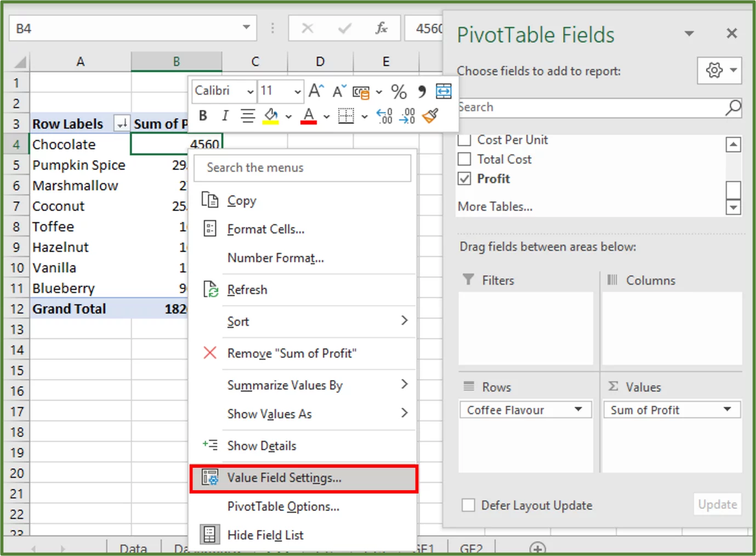Decrease decimal places shown
The width and height of the screenshot is (756, 556).
coord(407,116)
